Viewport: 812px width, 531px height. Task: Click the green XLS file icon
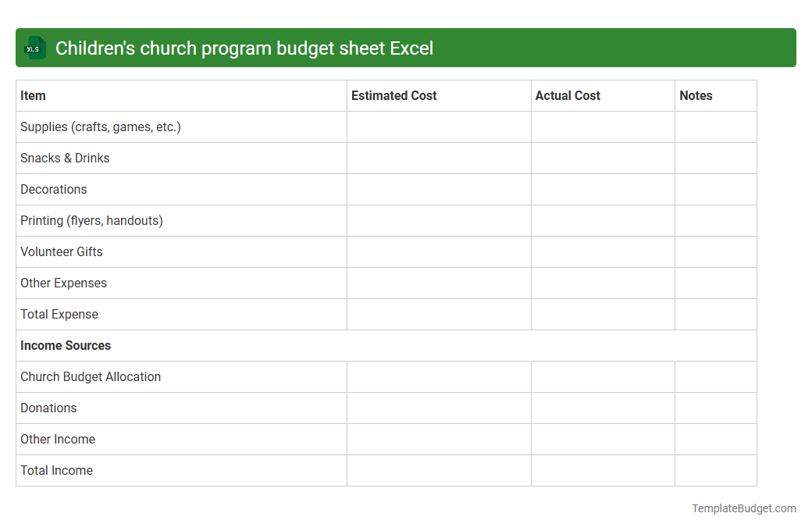[x=34, y=48]
